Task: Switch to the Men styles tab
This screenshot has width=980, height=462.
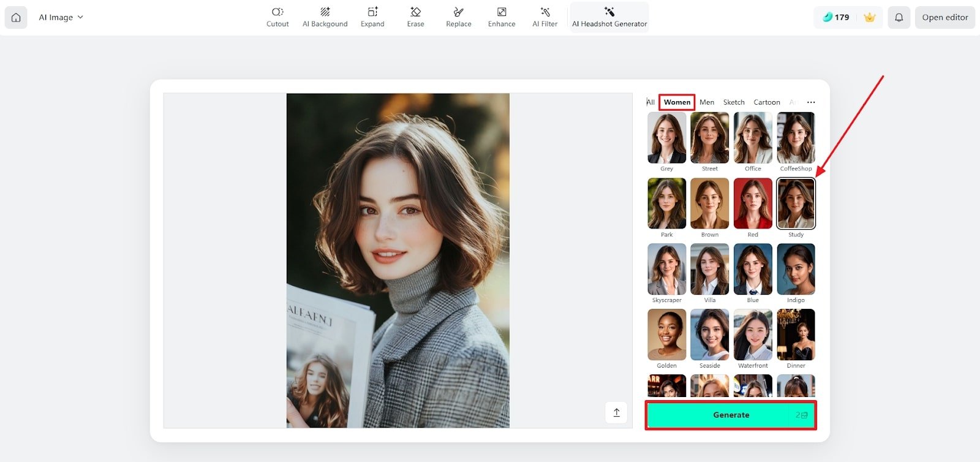Action: click(707, 102)
